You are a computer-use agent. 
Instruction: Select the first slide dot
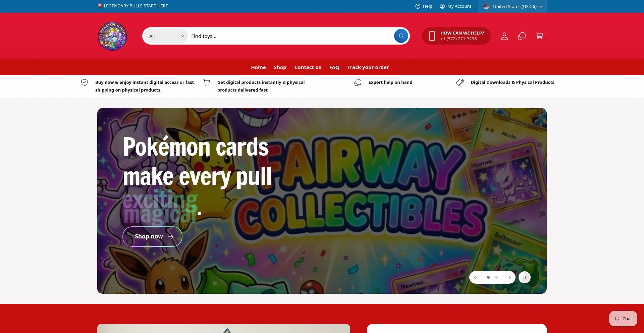(x=488, y=277)
